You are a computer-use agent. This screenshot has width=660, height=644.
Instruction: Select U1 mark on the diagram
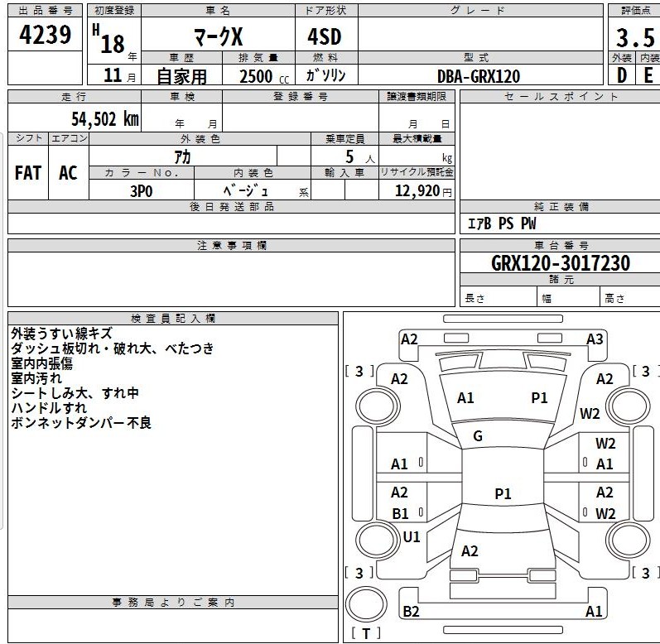tap(412, 536)
